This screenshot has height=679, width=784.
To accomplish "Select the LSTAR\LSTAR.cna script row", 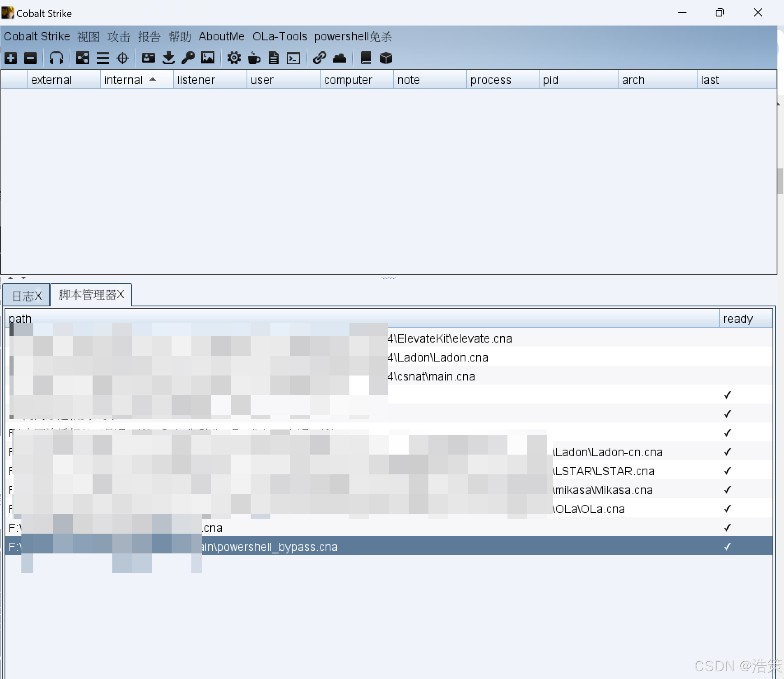I will 389,471.
